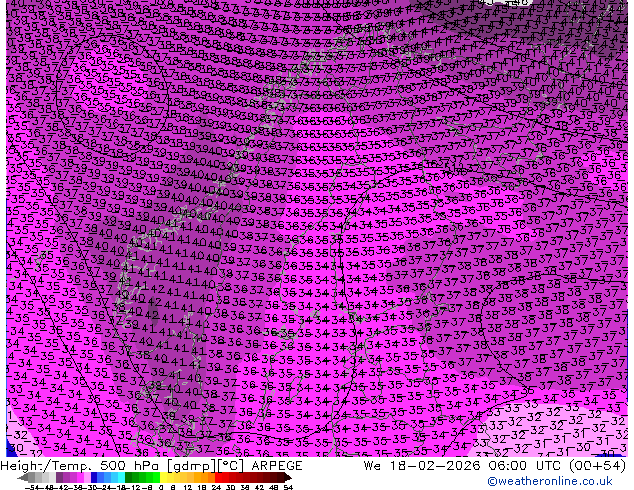Pick the cyan legend swatch
This screenshot has width=634, height=490.
[x=122, y=477]
